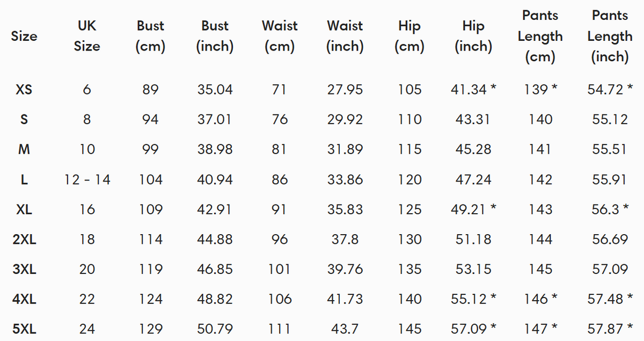The image size is (644, 341).
Task: Select the 5XL size row label
Action: [x=24, y=329]
